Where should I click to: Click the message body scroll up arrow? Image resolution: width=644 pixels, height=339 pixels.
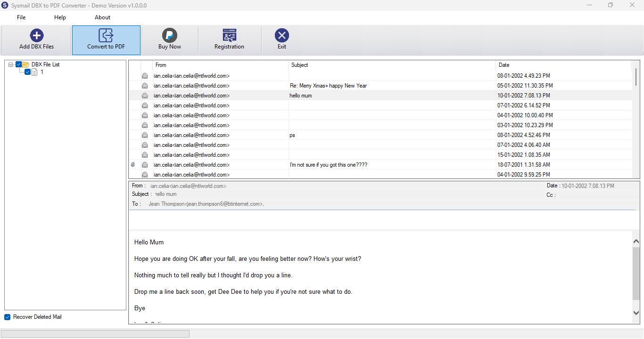click(636, 241)
